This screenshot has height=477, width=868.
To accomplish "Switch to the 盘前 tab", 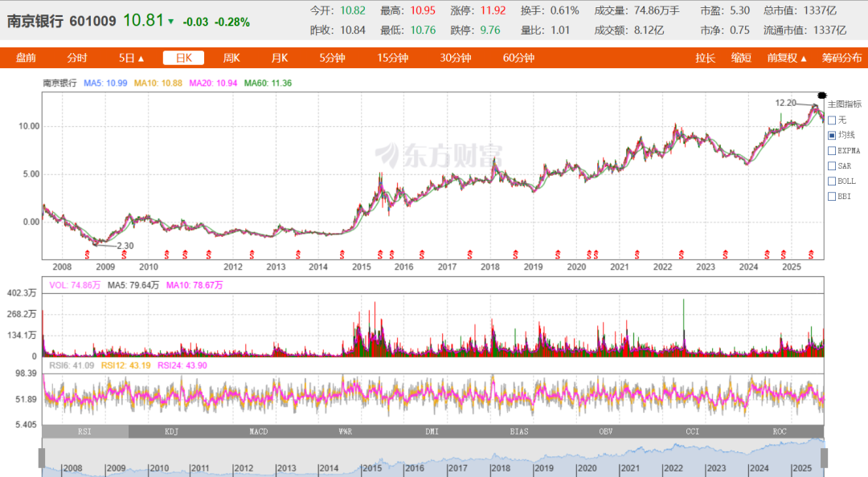I will coord(26,58).
